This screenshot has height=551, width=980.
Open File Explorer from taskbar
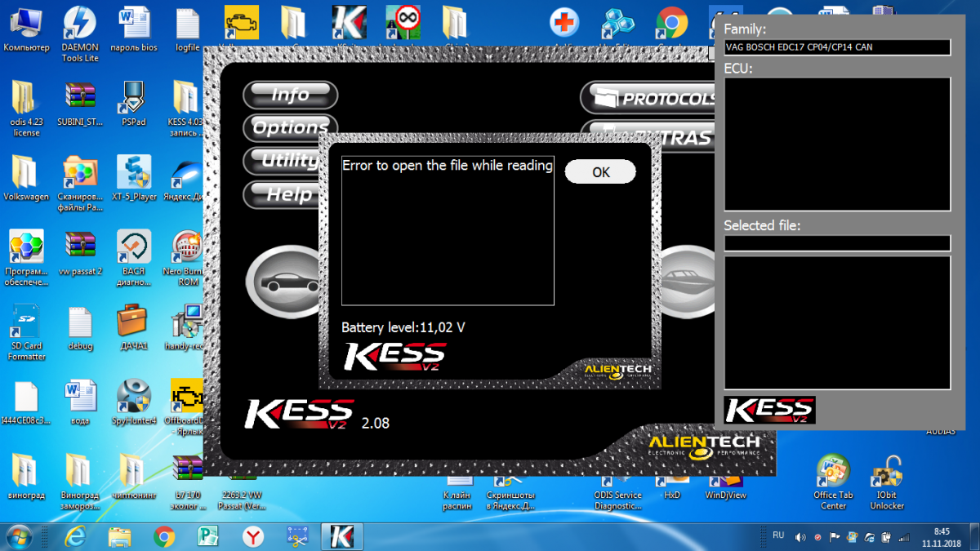pyautogui.click(x=120, y=536)
